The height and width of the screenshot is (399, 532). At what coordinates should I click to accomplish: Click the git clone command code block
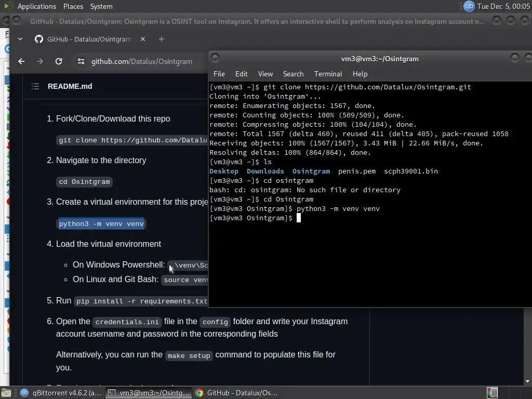pos(132,140)
